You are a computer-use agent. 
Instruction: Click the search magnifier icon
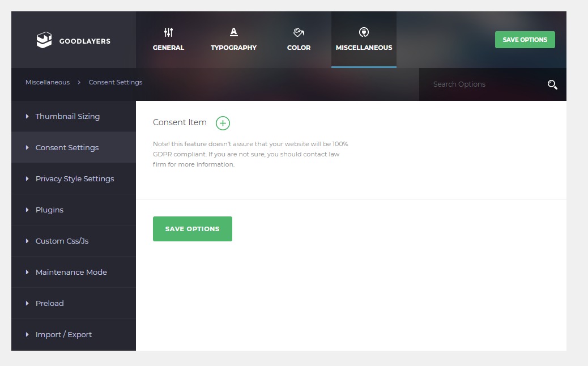[552, 85]
